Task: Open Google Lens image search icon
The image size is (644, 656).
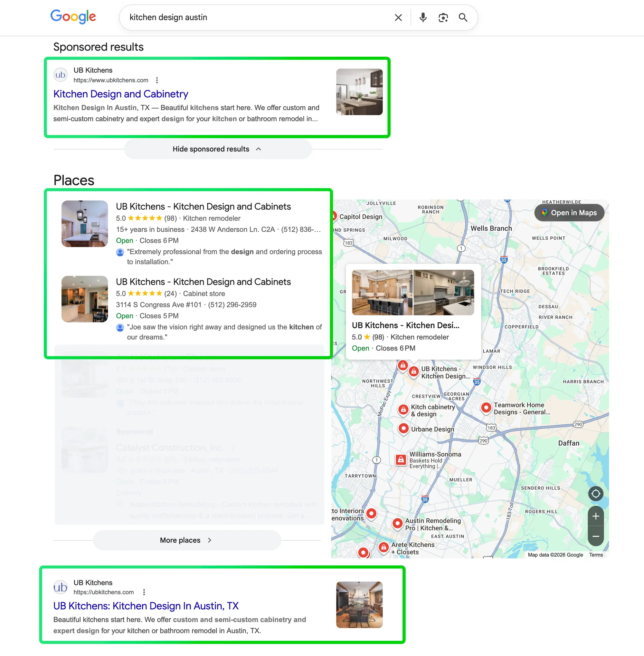Action: point(443,18)
